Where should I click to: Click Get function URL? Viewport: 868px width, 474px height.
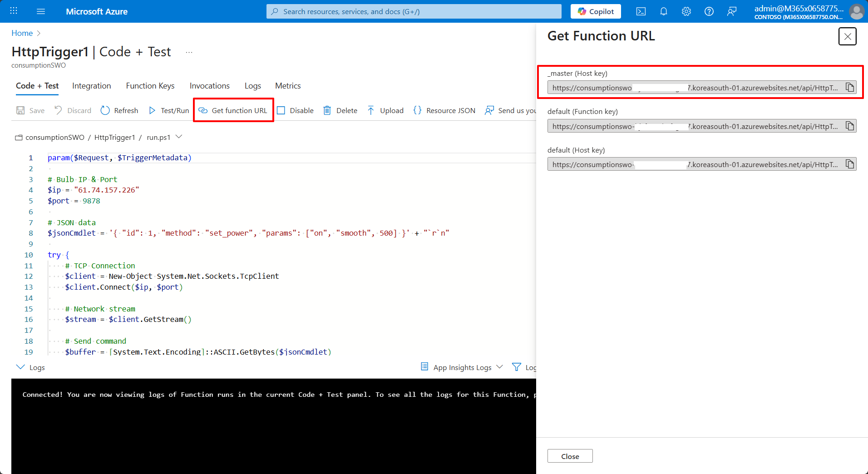(233, 110)
